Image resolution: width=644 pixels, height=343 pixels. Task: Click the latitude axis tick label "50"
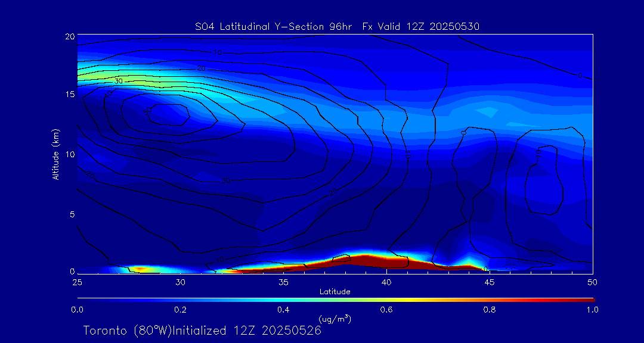592,282
